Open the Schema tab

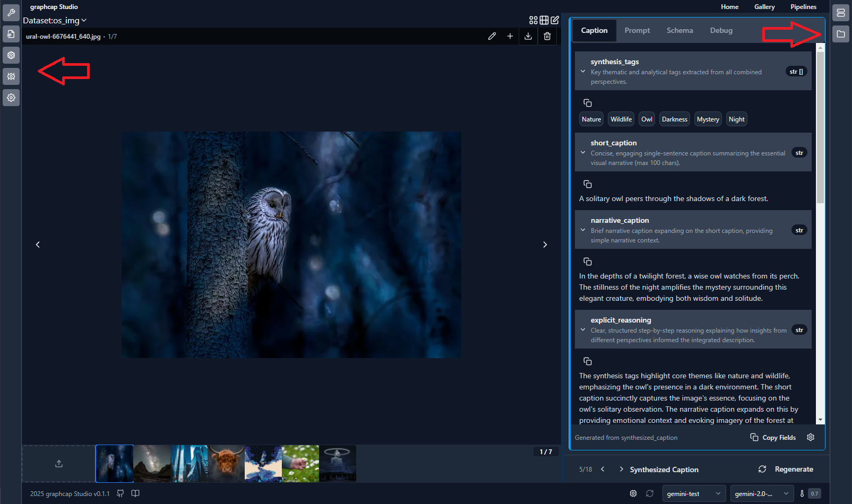pyautogui.click(x=679, y=30)
